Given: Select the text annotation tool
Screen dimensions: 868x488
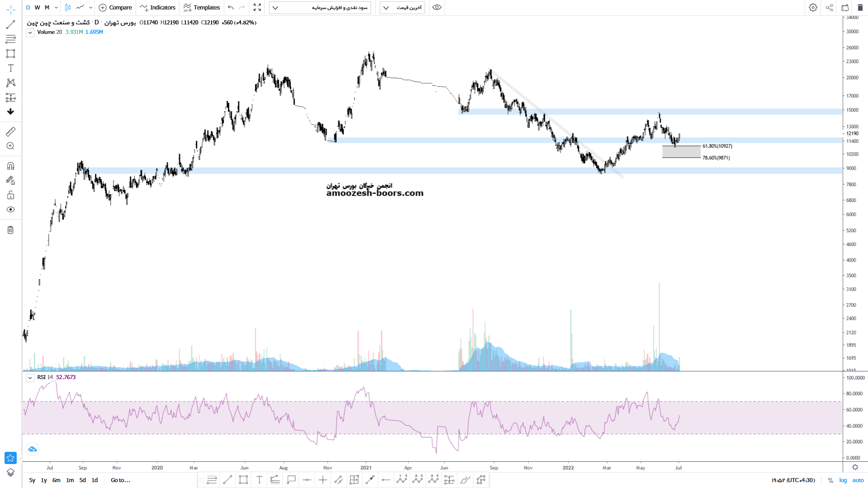Looking at the screenshot, I should [x=10, y=68].
